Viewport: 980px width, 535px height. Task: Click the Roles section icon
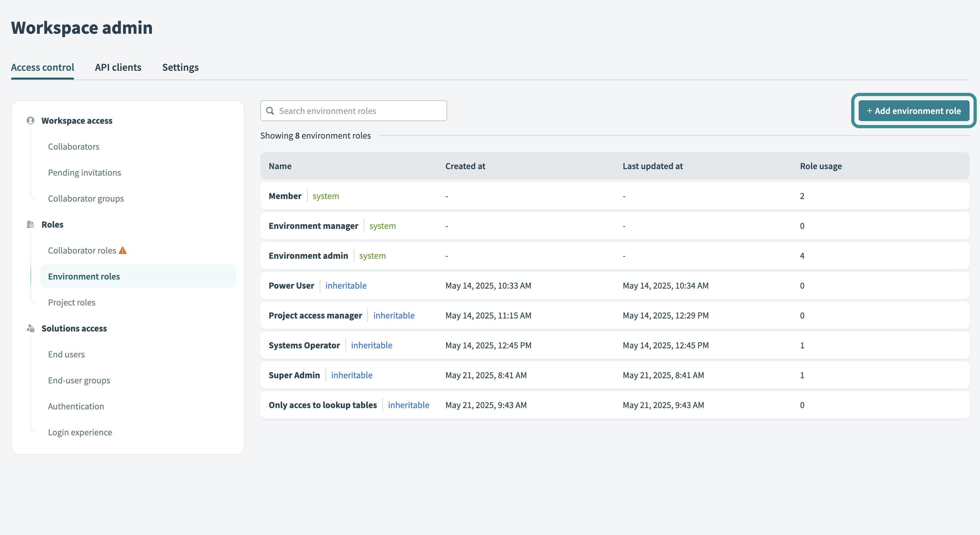[30, 225]
